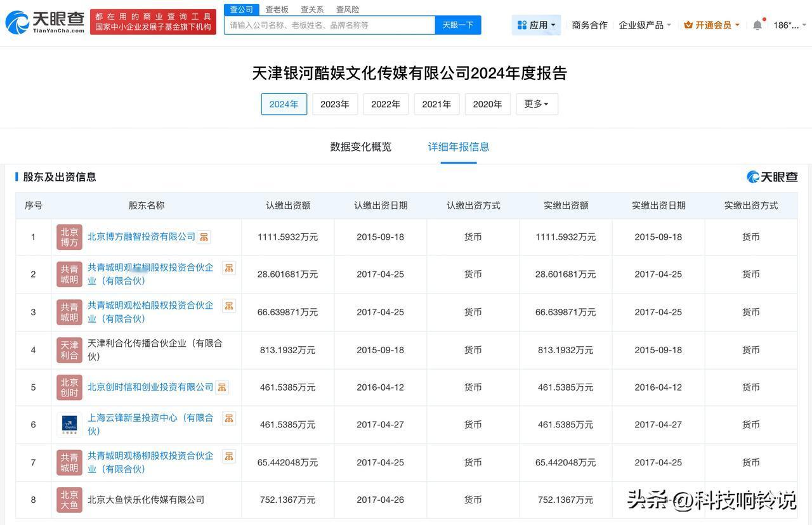Click the 北京大鱼 red shareholder avatar

(x=69, y=500)
